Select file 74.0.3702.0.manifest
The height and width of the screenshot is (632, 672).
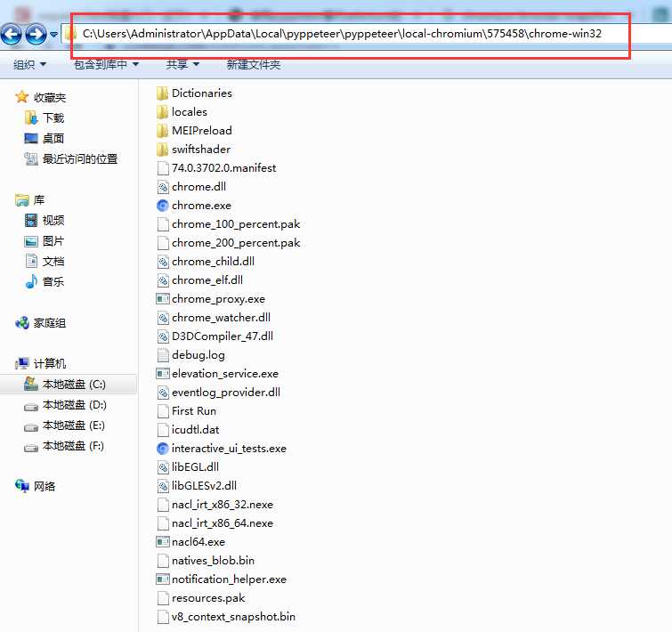[x=216, y=168]
